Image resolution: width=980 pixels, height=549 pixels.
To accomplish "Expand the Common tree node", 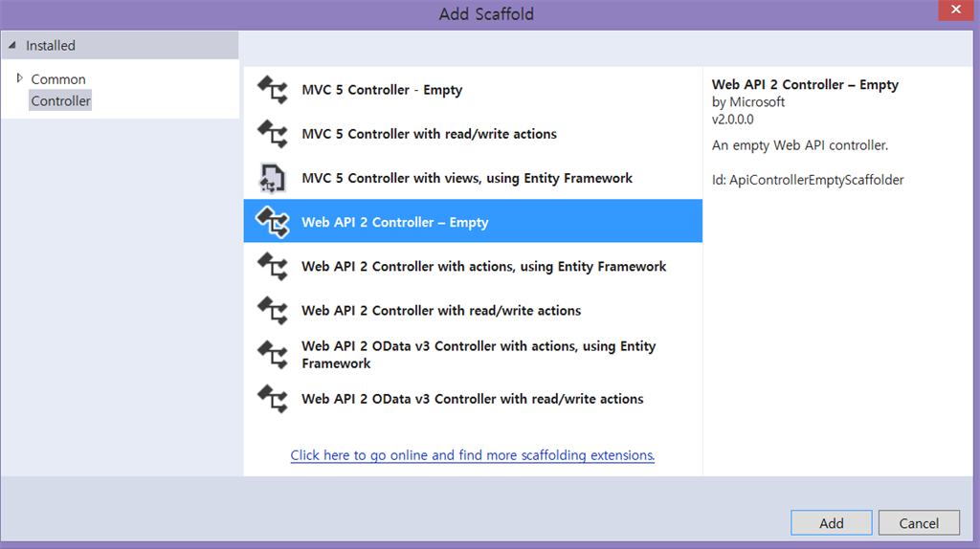I will tap(20, 78).
